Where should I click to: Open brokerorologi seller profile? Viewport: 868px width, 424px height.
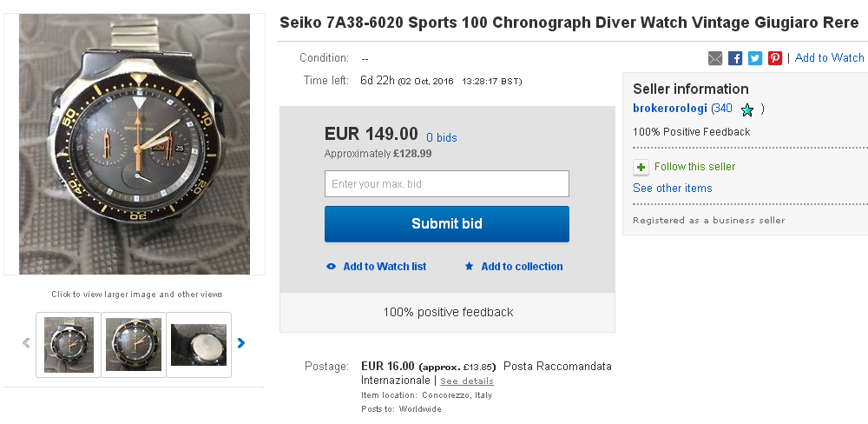pos(669,109)
